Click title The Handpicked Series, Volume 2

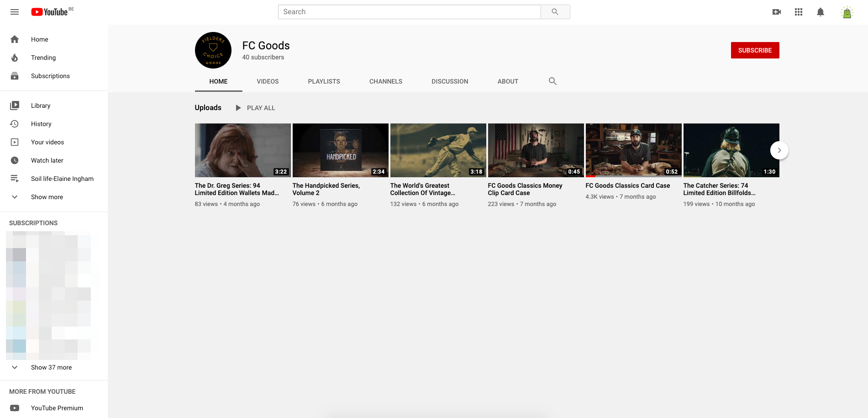[x=326, y=189]
